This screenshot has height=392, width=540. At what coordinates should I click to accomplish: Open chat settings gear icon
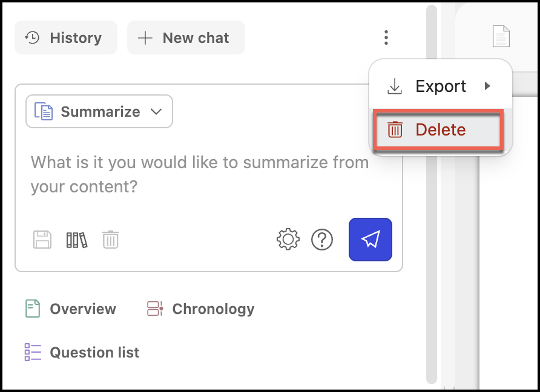tap(288, 240)
